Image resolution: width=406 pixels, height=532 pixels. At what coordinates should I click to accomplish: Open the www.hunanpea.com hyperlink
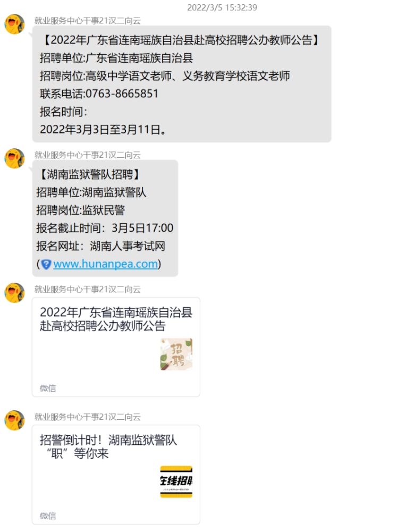105,264
